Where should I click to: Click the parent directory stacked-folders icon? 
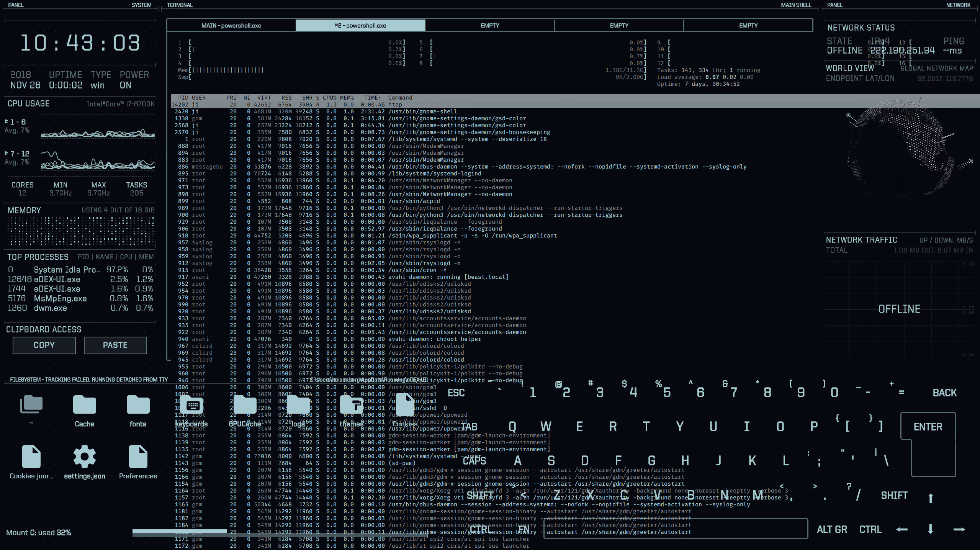[31, 405]
